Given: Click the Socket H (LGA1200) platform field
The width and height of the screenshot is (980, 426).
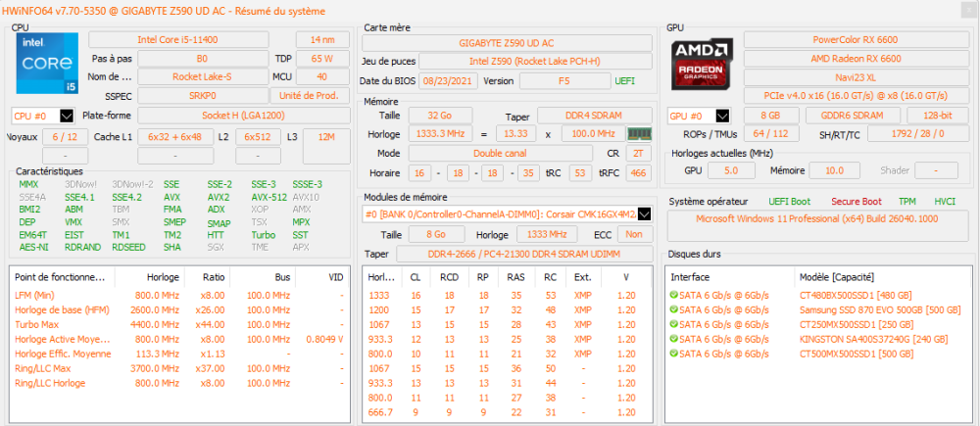Looking at the screenshot, I should (244, 116).
